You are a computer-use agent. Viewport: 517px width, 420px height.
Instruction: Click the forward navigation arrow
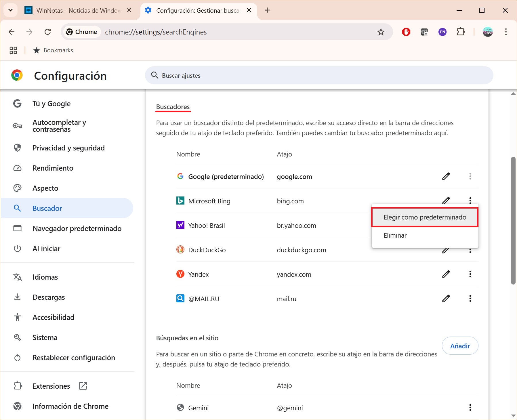pyautogui.click(x=29, y=32)
